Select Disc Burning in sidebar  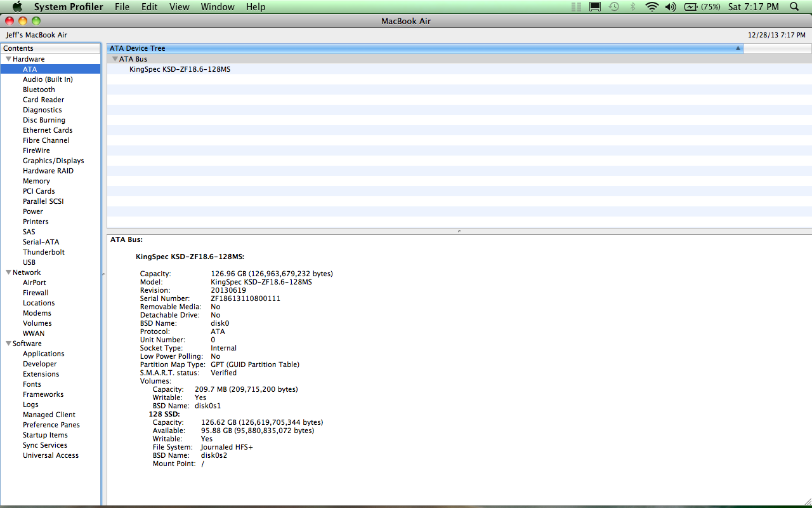[44, 120]
